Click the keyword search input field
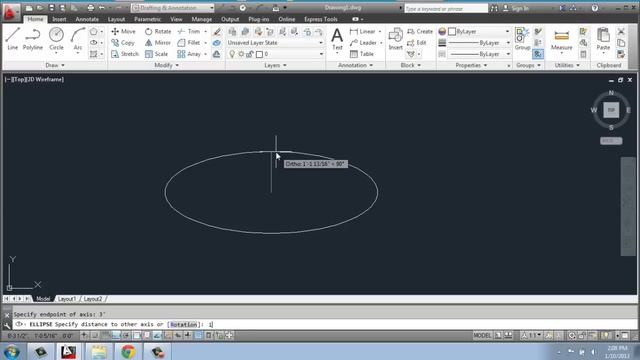This screenshot has height=360, width=640. pyautogui.click(x=446, y=8)
